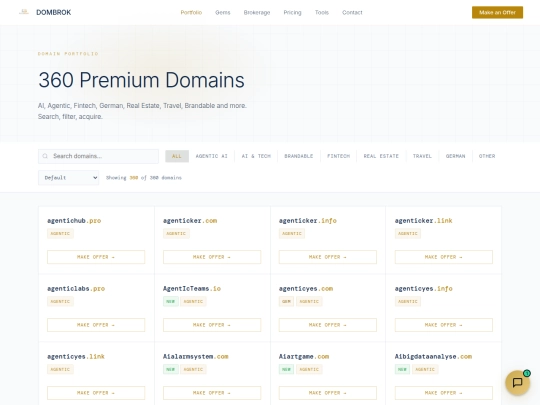Make offer on agenticker.com
Image resolution: width=540 pixels, height=405 pixels.
point(212,257)
